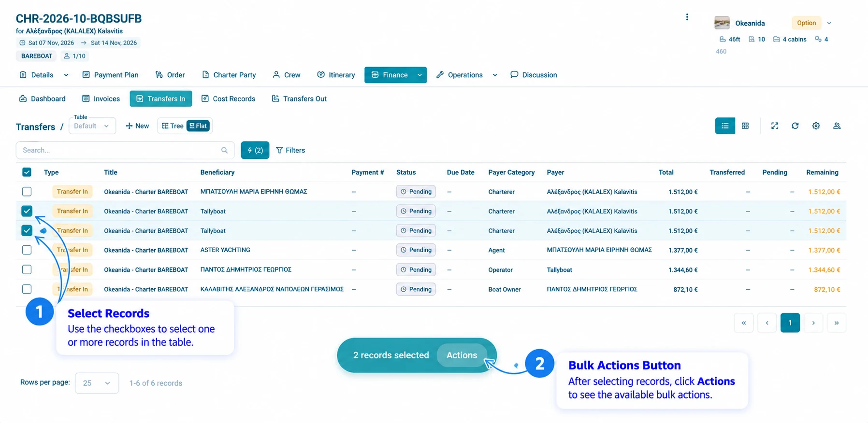Open table settings gear
Screen dimensions: 868x423
816,126
